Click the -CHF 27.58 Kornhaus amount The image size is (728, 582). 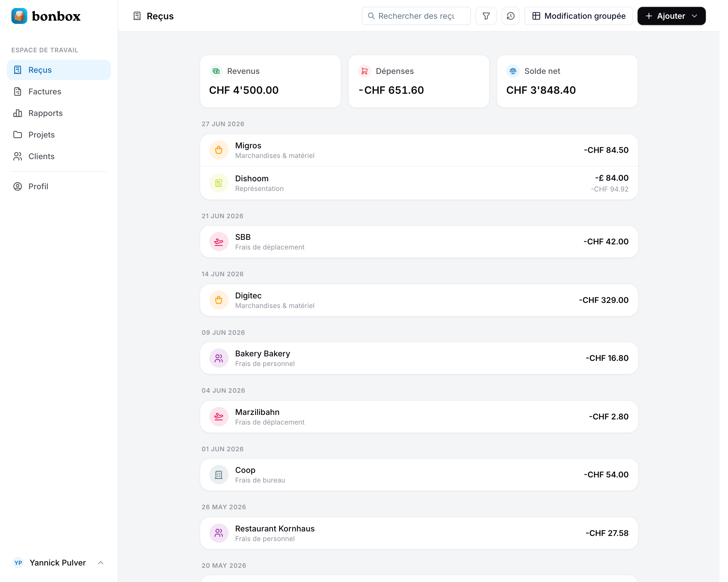pos(607,533)
